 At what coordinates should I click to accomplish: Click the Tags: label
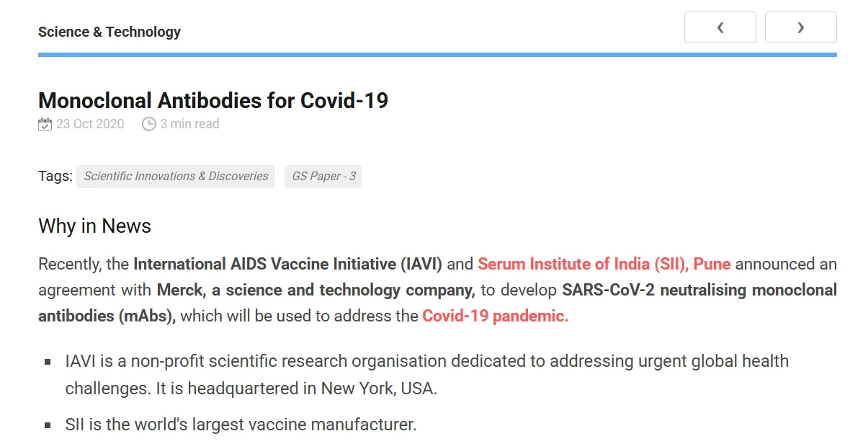click(x=55, y=176)
